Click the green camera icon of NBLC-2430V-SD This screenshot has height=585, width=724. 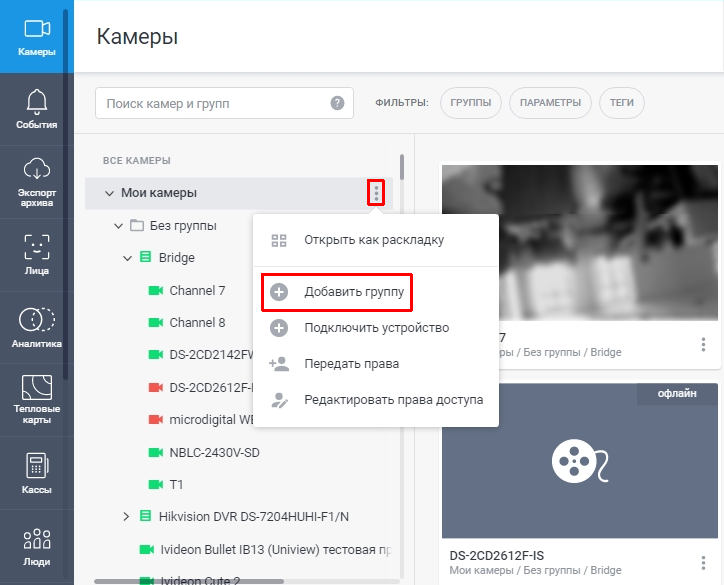coord(156,452)
